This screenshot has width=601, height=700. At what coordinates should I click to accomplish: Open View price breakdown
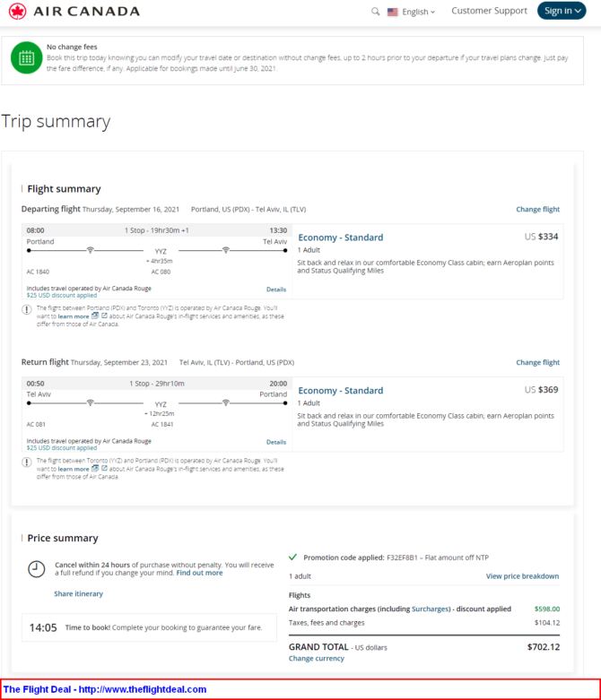pos(522,576)
